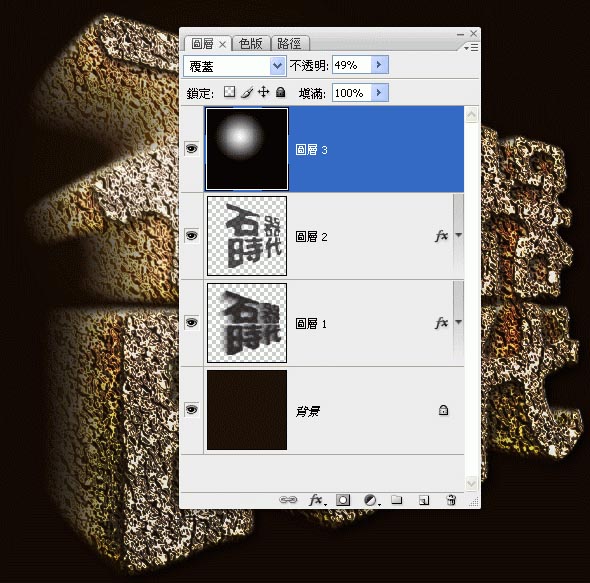The image size is (590, 583).
Task: Open the 覆蓋 blend mode dropdown
Action: (x=277, y=66)
